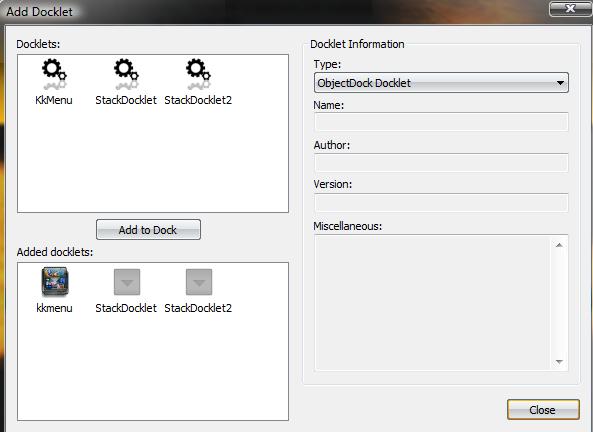This screenshot has height=432, width=593.
Task: Click the Close button
Action: pos(543,410)
